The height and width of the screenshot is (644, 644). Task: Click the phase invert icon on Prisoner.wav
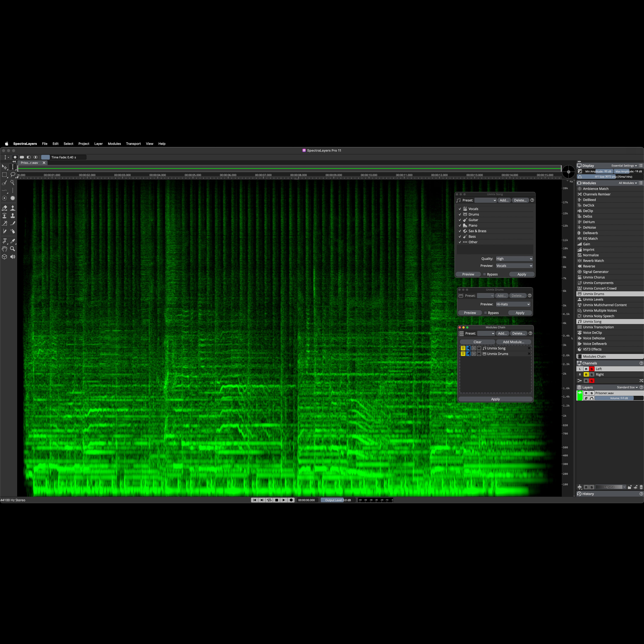[x=586, y=398]
